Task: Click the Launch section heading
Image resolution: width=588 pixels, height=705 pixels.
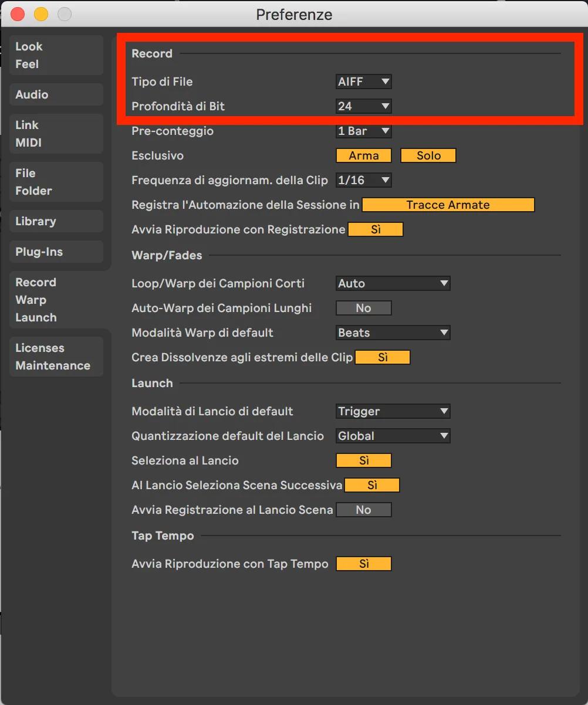Action: click(x=152, y=383)
